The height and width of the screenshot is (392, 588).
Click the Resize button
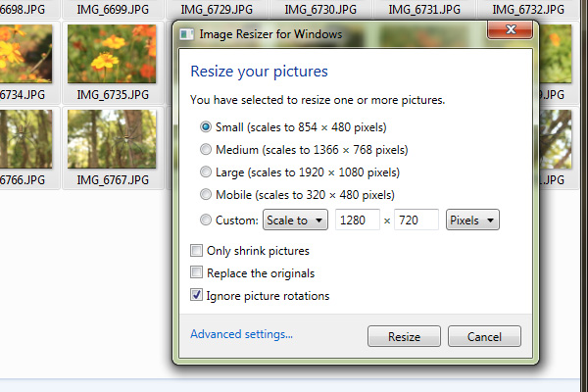[404, 336]
